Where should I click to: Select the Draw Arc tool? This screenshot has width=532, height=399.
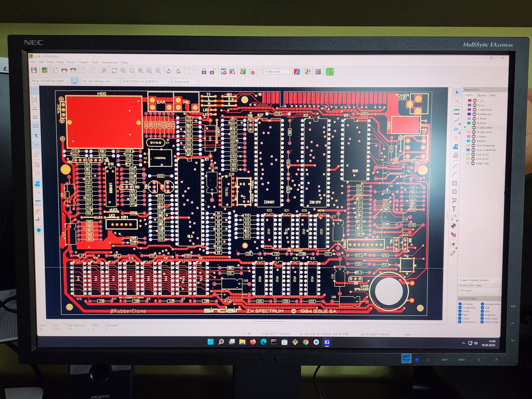pos(455,174)
